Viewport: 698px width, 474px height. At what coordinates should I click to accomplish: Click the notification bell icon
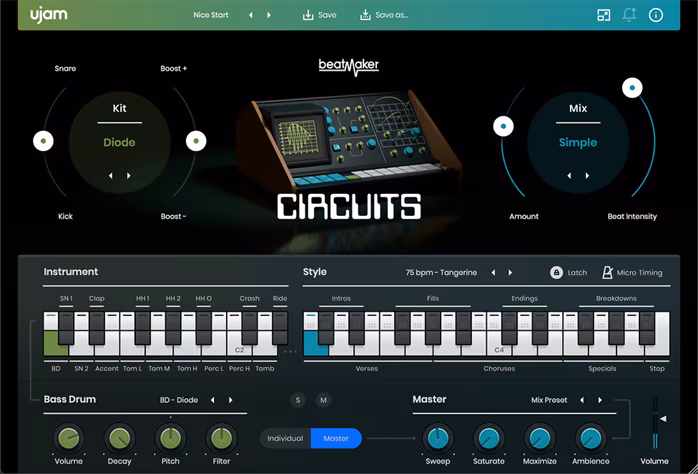[630, 15]
